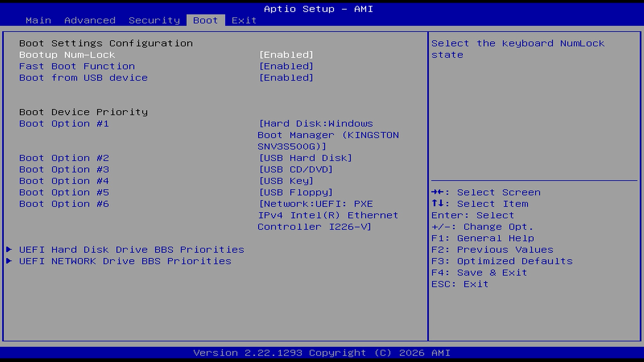The width and height of the screenshot is (644, 362).
Task: Open UEFI NETWORK Drive BBS Priorities
Action: 125,261
